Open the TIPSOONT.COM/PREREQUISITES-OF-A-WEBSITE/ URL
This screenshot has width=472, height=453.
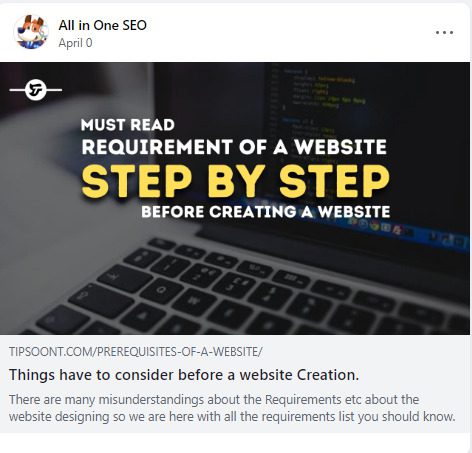(136, 352)
